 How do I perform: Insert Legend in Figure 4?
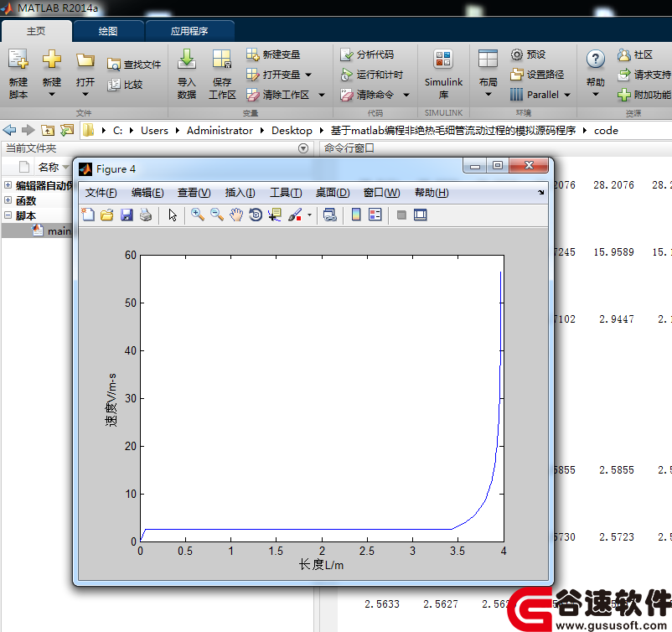point(375,215)
